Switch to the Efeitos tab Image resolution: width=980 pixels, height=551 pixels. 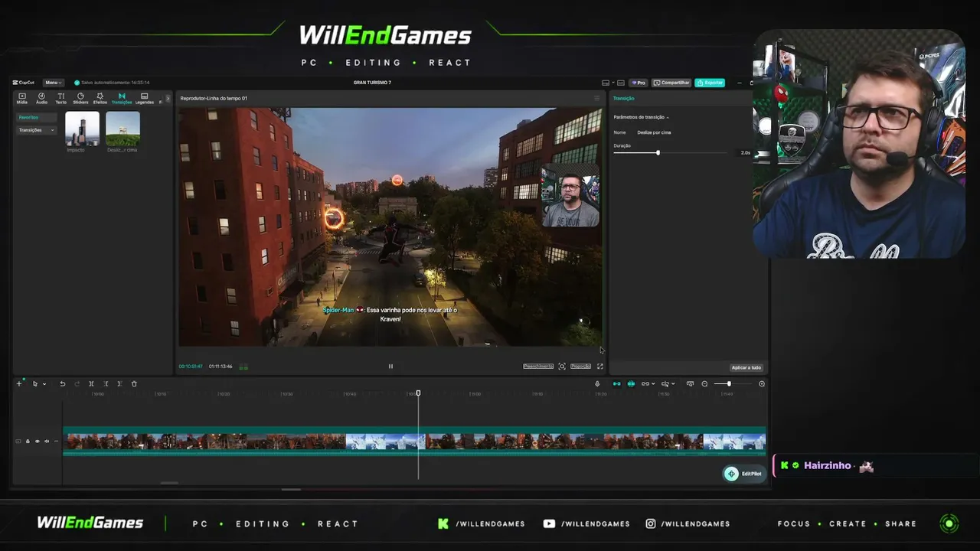pyautogui.click(x=100, y=98)
